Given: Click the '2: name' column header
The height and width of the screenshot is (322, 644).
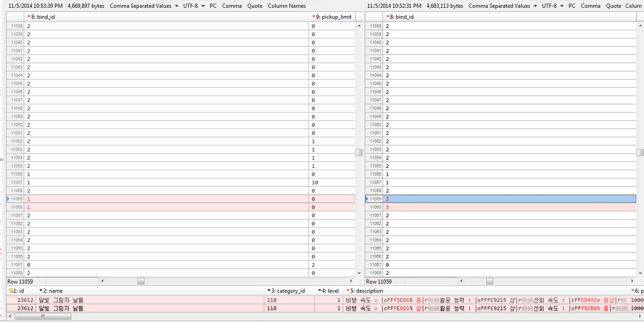Looking at the screenshot, I should [151, 291].
